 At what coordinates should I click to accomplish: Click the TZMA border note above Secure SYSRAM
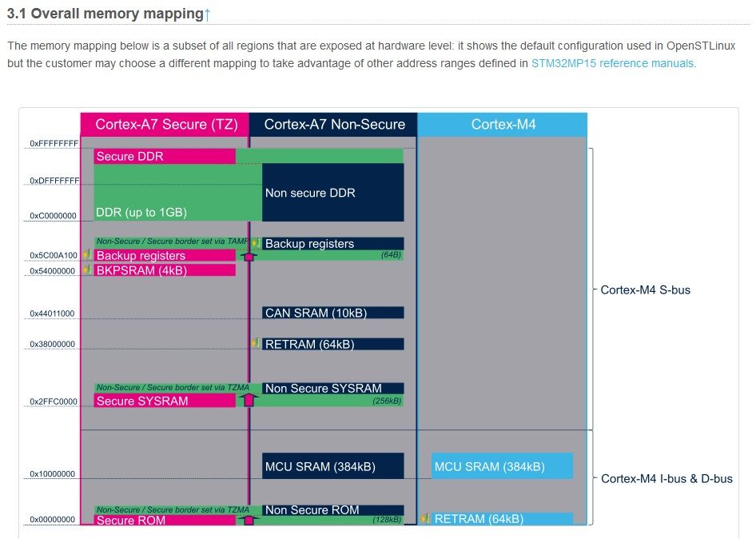click(173, 387)
